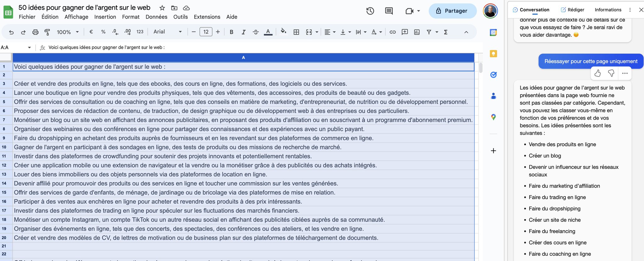The image size is (644, 261).
Task: Toggle bold formatting
Action: (231, 32)
